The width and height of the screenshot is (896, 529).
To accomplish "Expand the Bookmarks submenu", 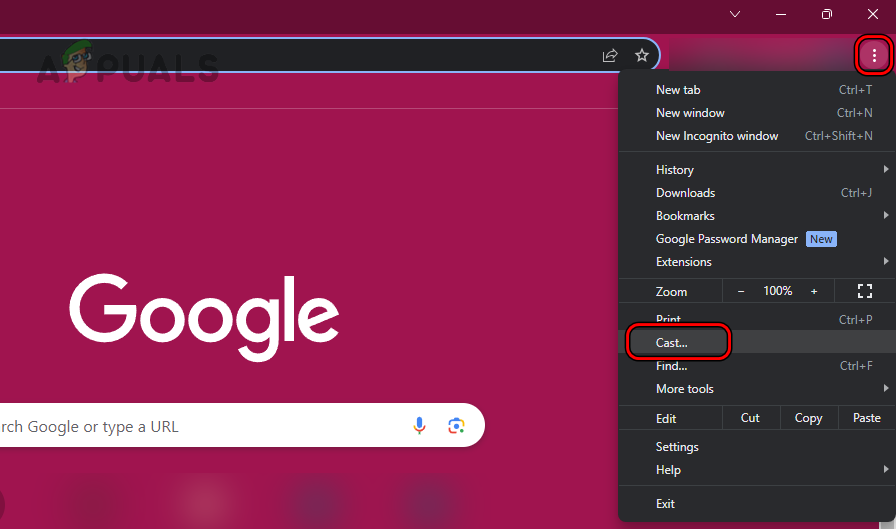I will pyautogui.click(x=757, y=216).
